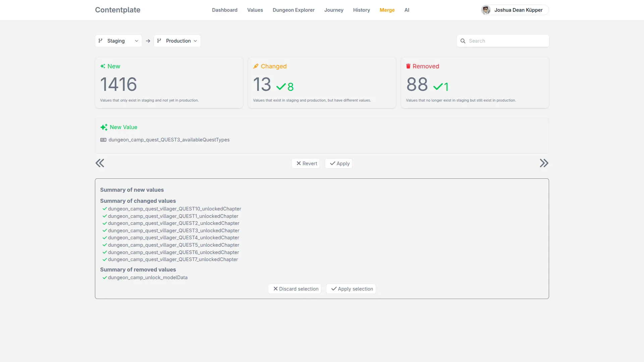644x362 pixels.
Task: Open the Values page
Action: [x=255, y=10]
